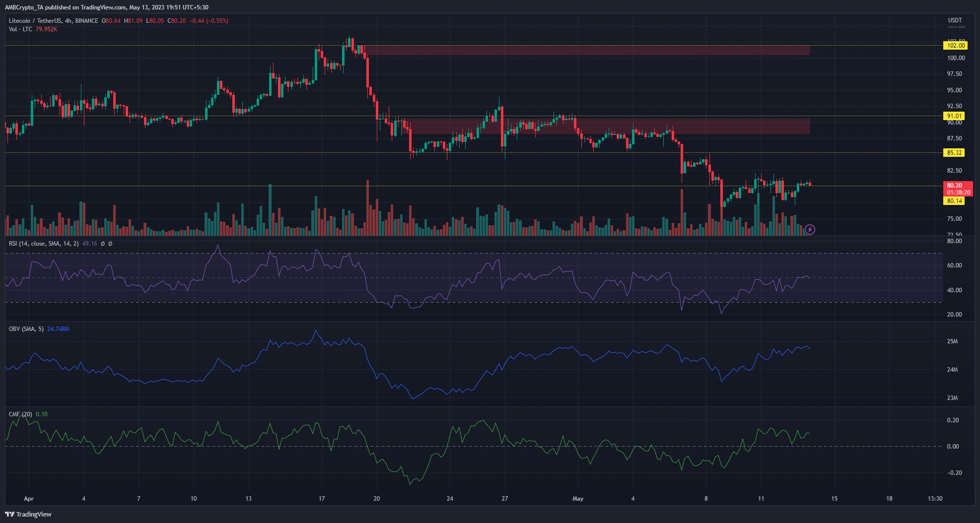This screenshot has width=980, height=523.
Task: Select the 91.01 yellow price label
Action: pyautogui.click(x=954, y=116)
